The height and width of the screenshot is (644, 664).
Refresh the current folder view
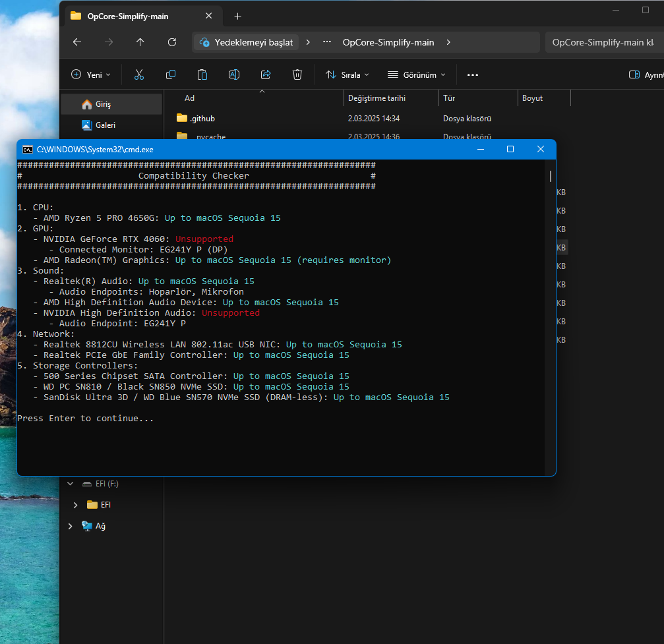172,42
